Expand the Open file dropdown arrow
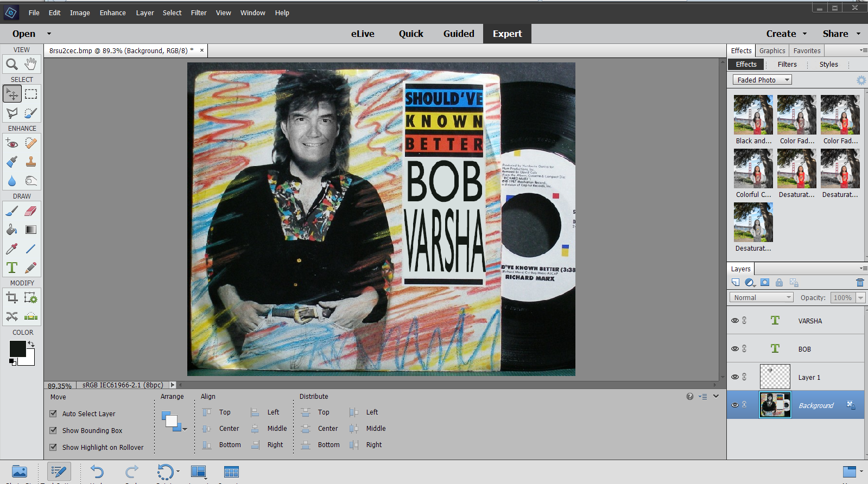The width and height of the screenshot is (868, 484). [49, 34]
